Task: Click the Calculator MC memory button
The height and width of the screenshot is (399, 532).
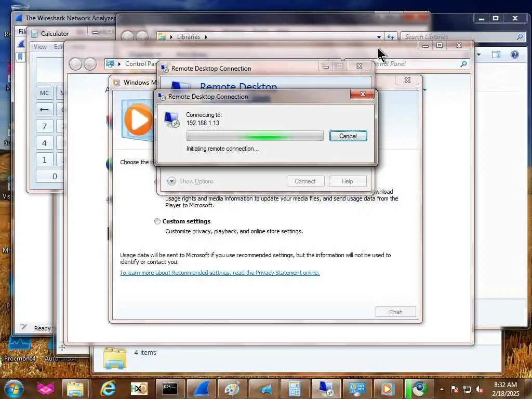Action: (x=45, y=93)
